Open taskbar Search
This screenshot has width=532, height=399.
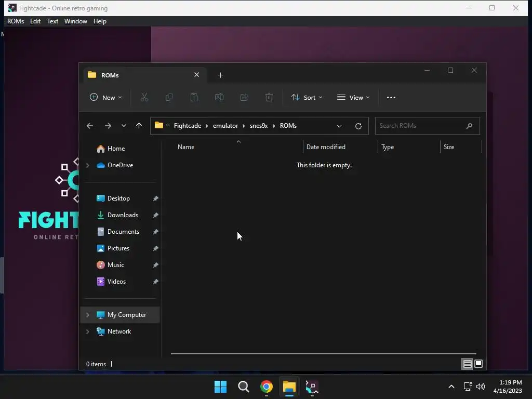(244, 387)
